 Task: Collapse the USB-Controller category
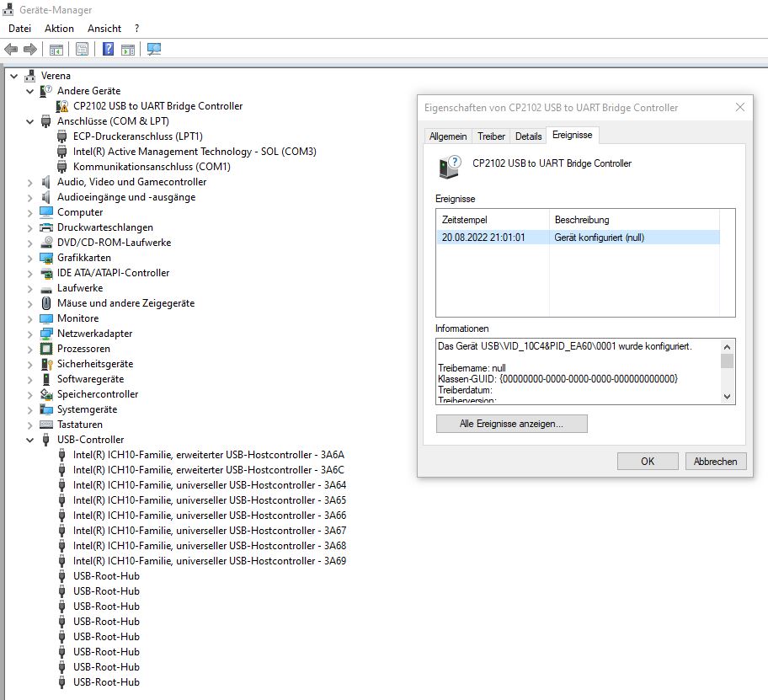point(30,440)
